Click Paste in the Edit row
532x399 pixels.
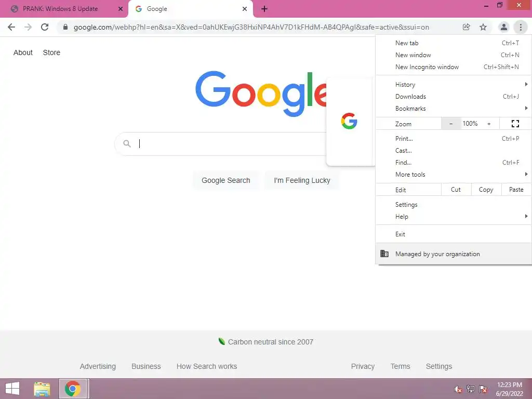tap(516, 190)
